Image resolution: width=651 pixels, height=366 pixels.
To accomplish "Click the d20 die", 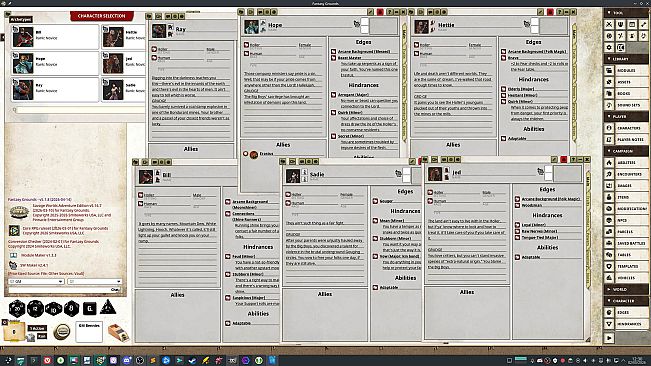I will point(17,308).
